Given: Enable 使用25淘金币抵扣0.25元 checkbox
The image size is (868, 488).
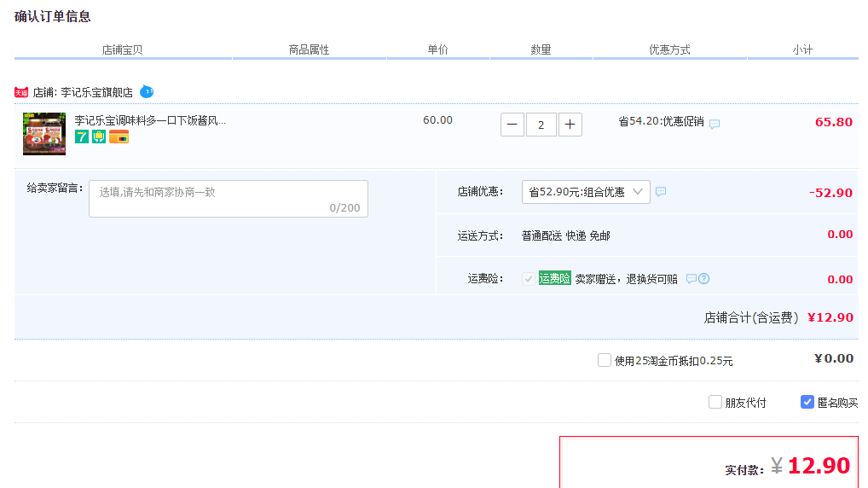Looking at the screenshot, I should (604, 360).
